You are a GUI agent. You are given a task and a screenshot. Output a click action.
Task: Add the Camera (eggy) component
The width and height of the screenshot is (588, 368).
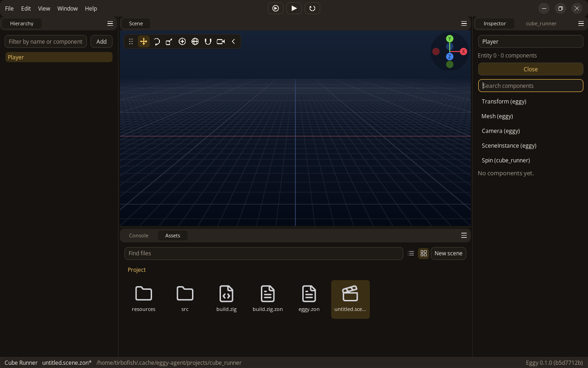(531, 131)
